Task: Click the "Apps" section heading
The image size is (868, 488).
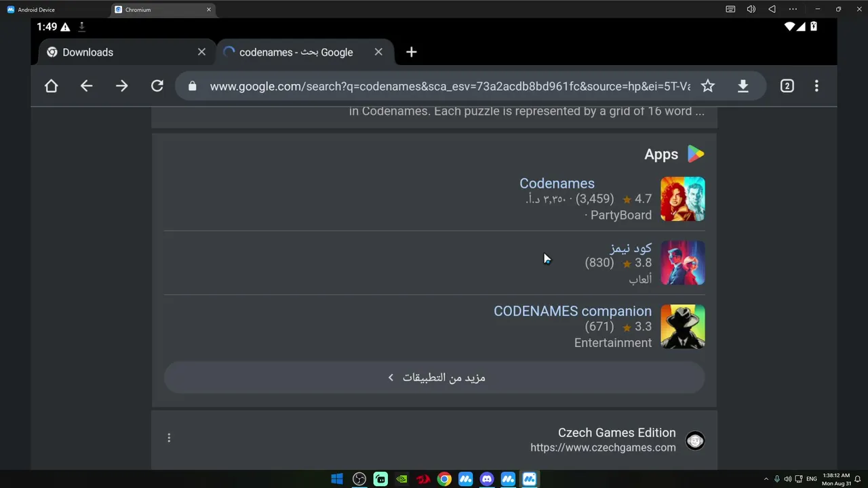Action: point(661,155)
